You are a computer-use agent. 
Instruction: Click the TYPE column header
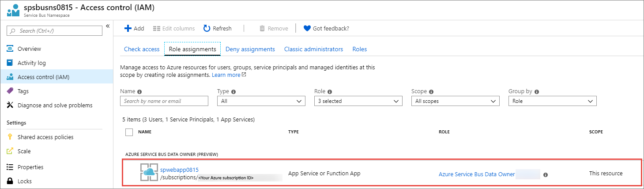click(x=294, y=132)
